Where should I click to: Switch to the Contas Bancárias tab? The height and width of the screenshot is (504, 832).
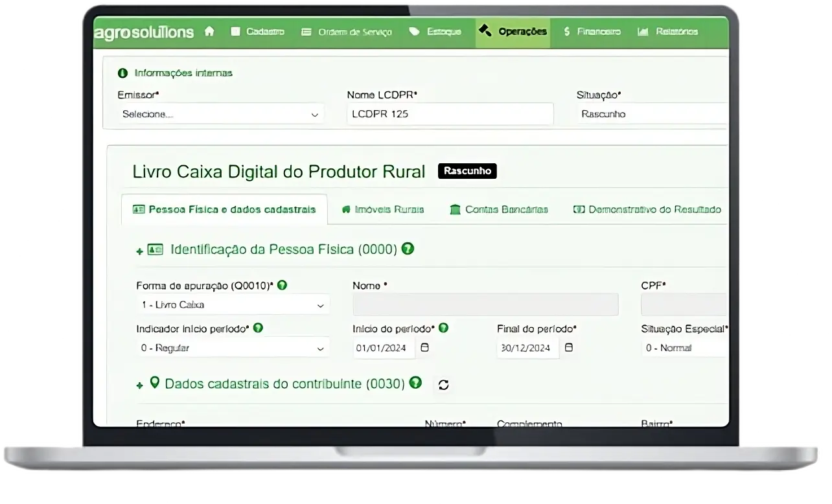498,209
